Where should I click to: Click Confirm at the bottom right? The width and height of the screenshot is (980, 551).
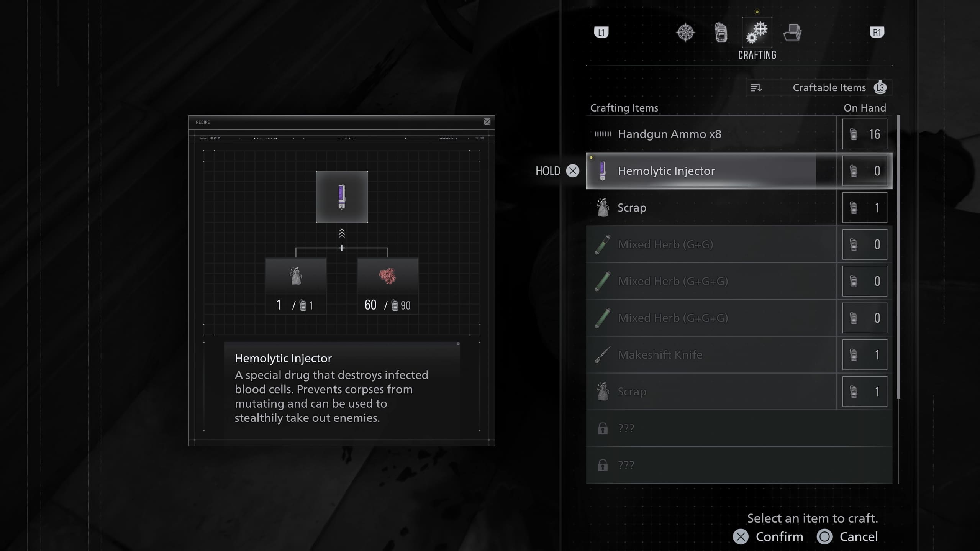point(779,536)
